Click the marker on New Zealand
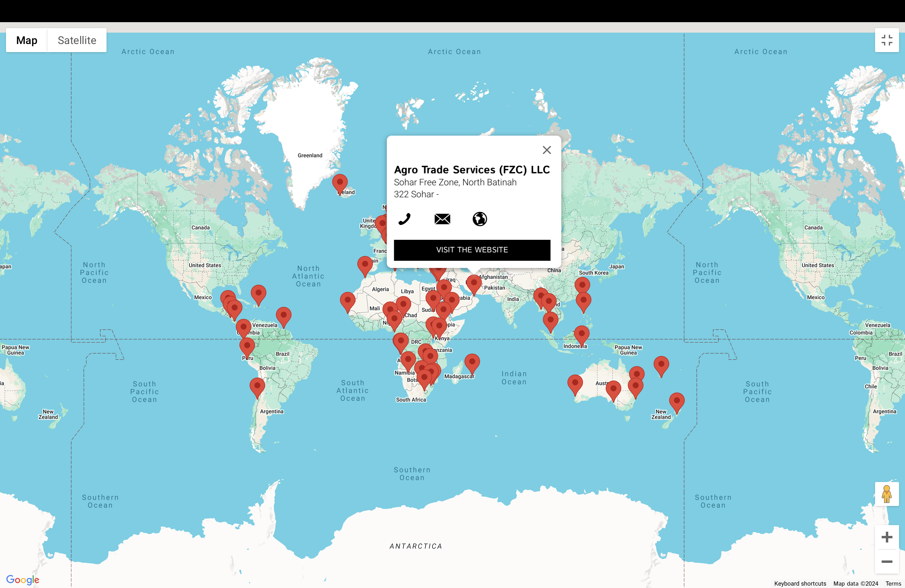The image size is (905, 588). [x=676, y=401]
